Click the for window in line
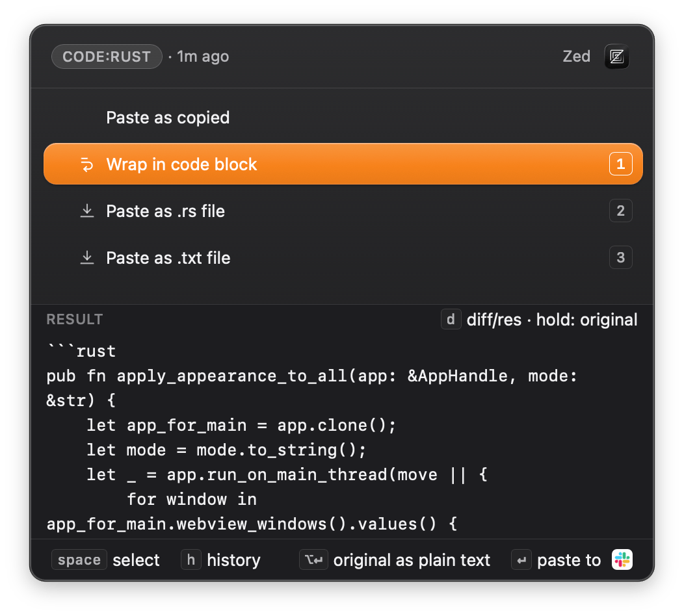The height and width of the screenshot is (616, 684). coord(192,499)
